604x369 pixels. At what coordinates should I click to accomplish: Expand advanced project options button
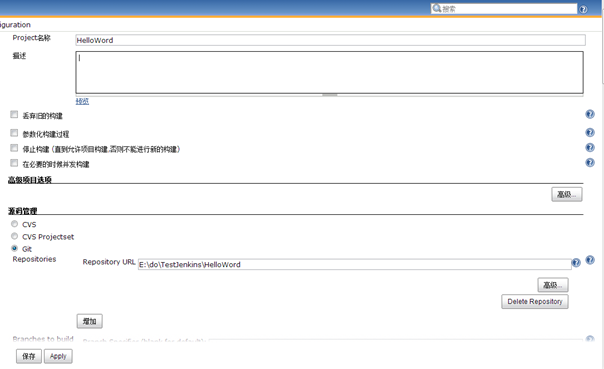point(567,195)
